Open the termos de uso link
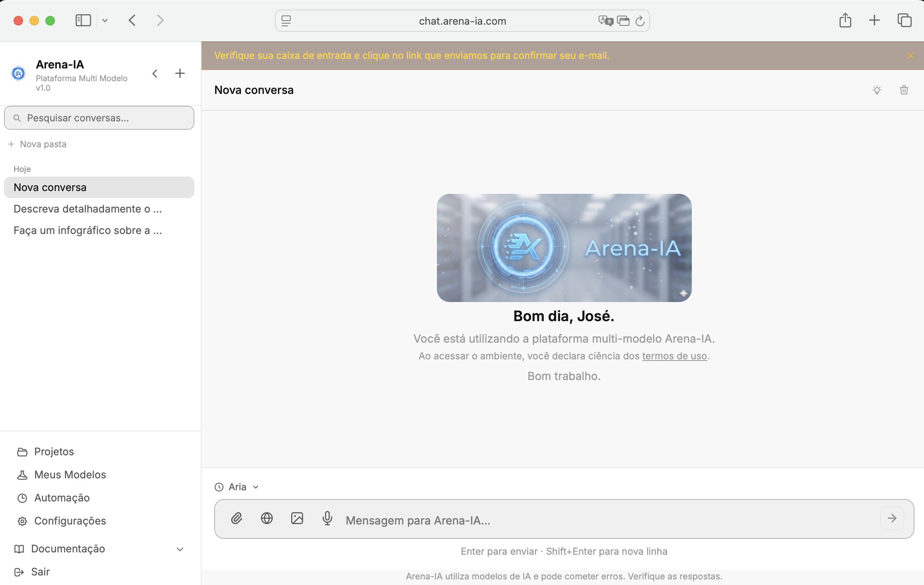 tap(674, 356)
